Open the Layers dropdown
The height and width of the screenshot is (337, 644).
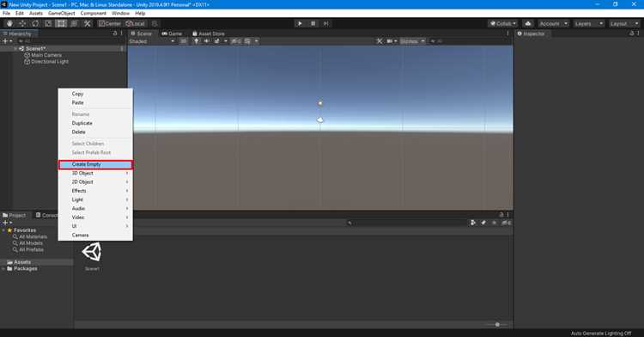(589, 23)
